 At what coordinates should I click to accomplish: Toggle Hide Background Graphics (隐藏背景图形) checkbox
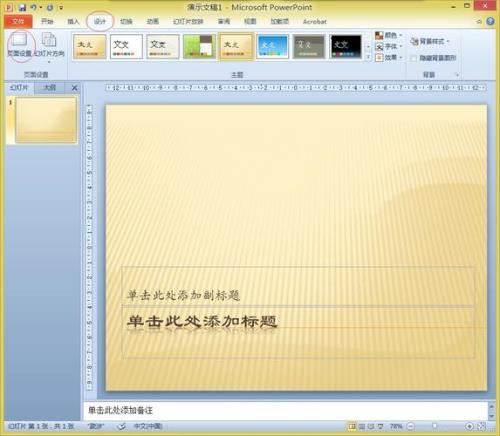[x=414, y=58]
